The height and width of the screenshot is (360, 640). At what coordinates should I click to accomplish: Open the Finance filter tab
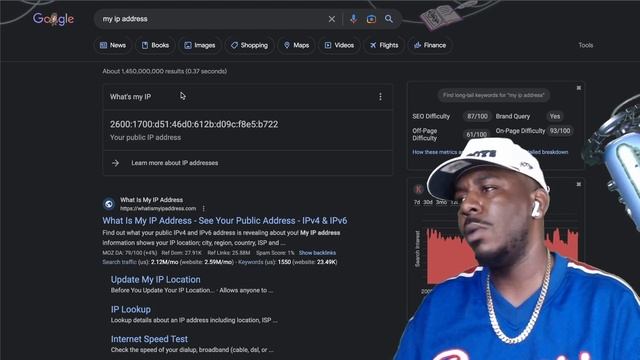(430, 45)
